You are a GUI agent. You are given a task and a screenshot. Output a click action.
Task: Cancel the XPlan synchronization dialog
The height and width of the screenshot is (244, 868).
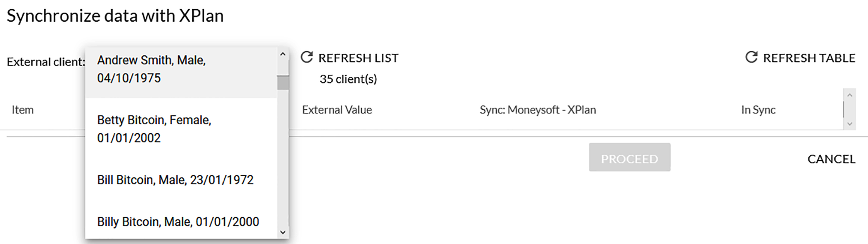pos(831,159)
